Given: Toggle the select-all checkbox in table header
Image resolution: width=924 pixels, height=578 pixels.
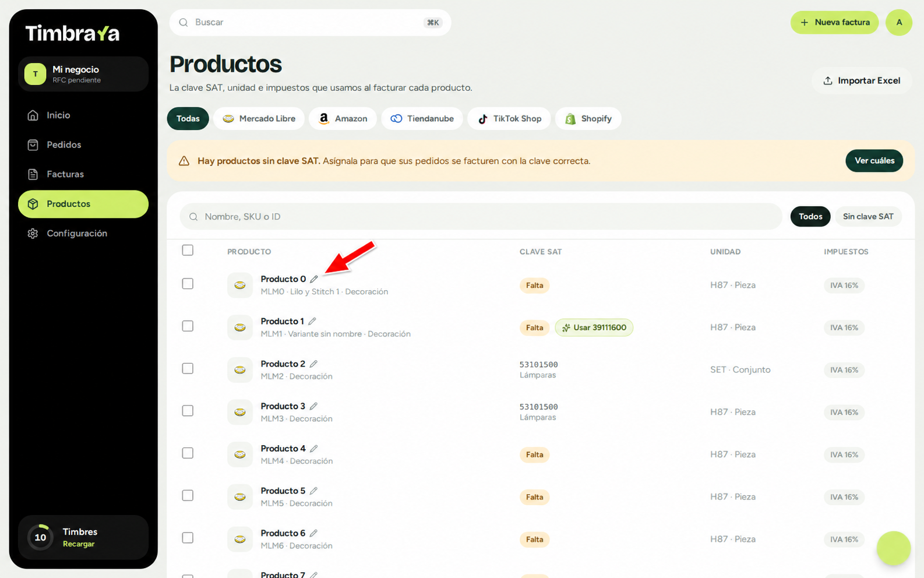Looking at the screenshot, I should (x=188, y=250).
